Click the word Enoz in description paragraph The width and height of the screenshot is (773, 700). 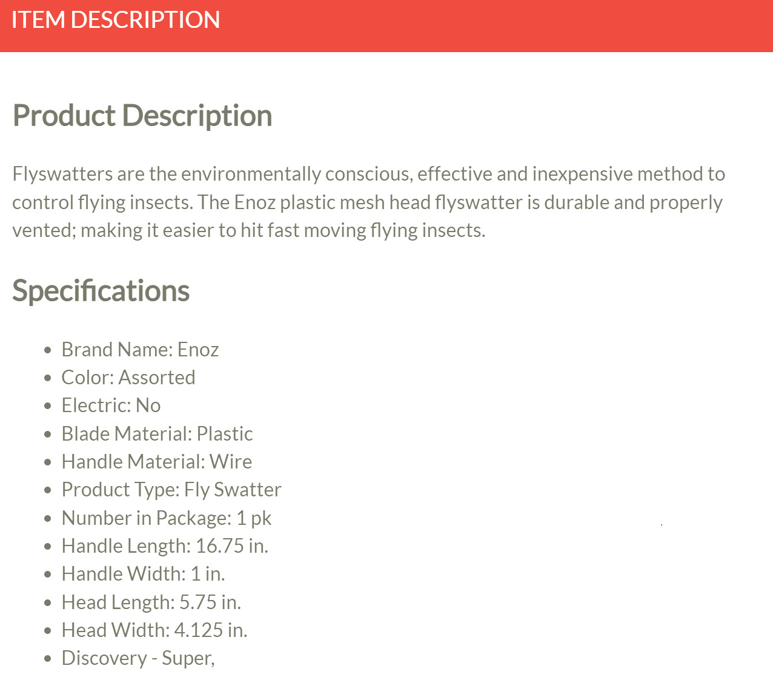255,202
